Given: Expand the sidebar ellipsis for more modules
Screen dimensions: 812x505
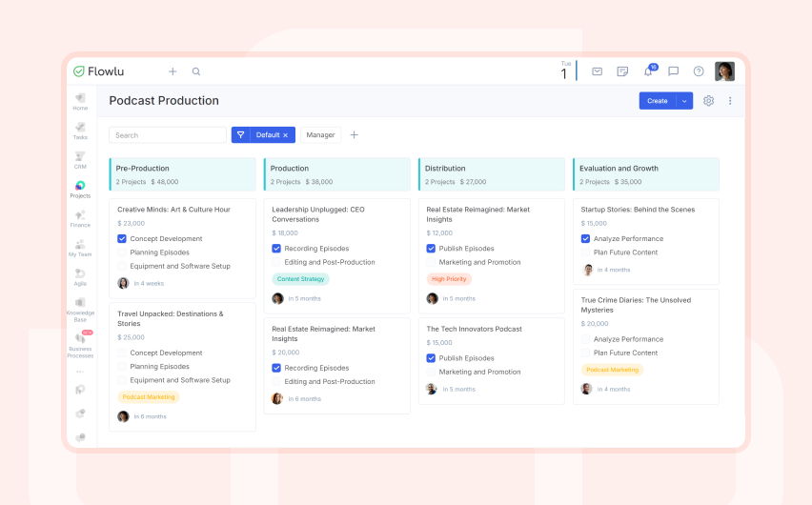Looking at the screenshot, I should coord(80,372).
